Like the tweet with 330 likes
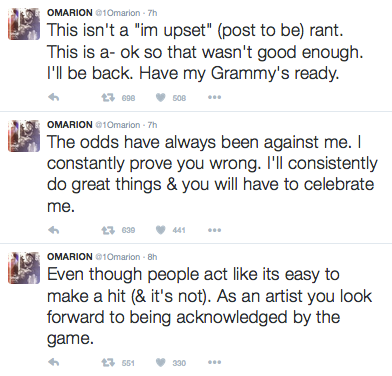392x376 pixels. pyautogui.click(x=161, y=362)
